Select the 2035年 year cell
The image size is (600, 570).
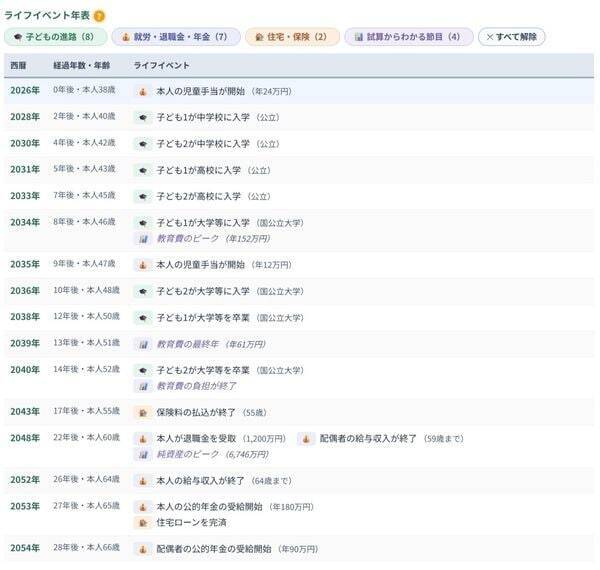pyautogui.click(x=25, y=264)
